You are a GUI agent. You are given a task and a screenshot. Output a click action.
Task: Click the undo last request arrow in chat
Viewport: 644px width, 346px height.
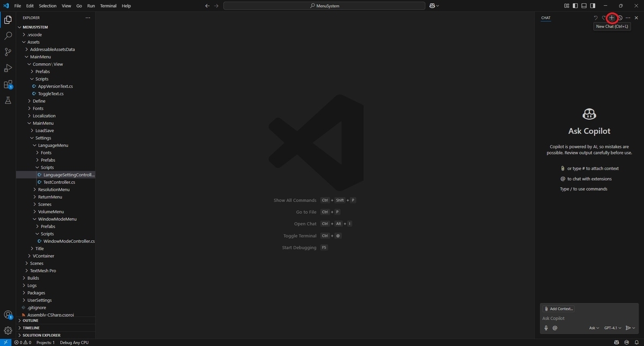tap(596, 18)
